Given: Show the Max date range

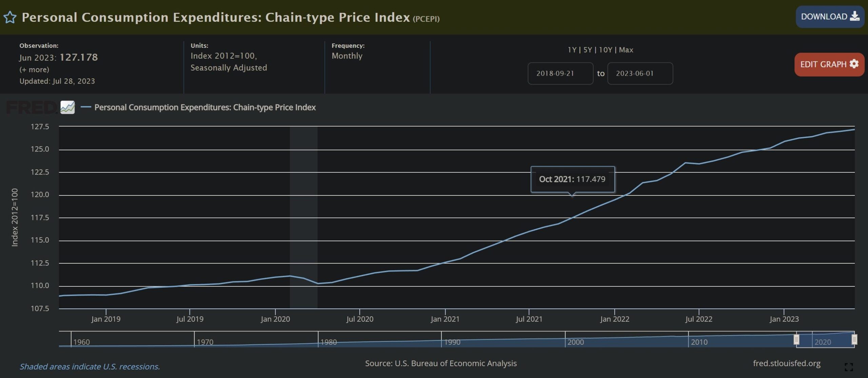Looking at the screenshot, I should [626, 50].
